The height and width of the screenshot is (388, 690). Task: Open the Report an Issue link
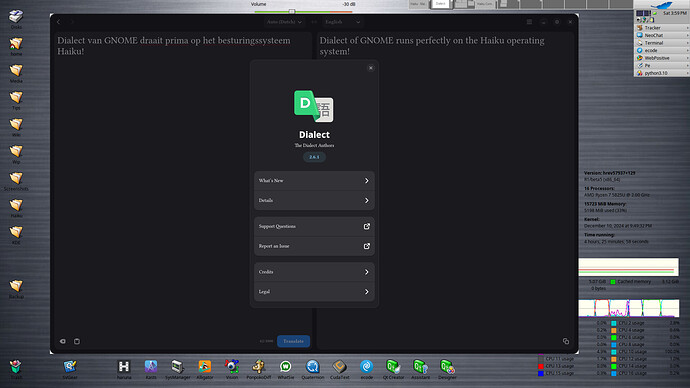click(x=314, y=246)
